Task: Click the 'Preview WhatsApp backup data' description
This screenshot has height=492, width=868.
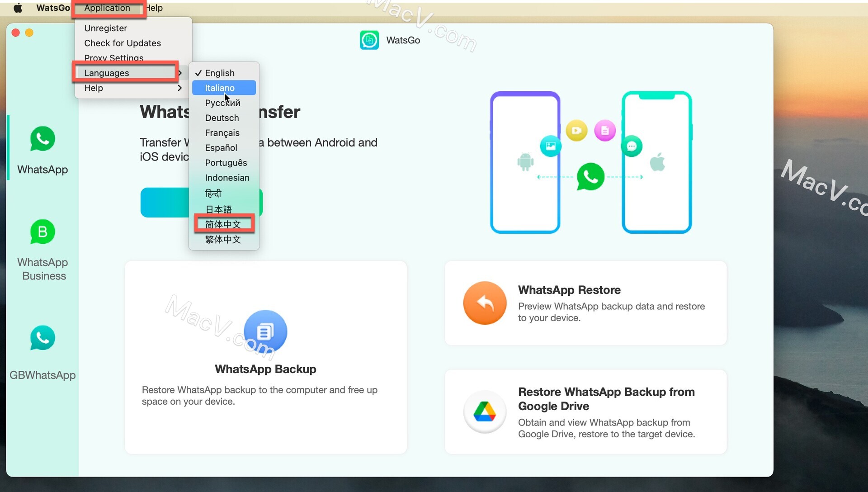Action: coord(611,312)
